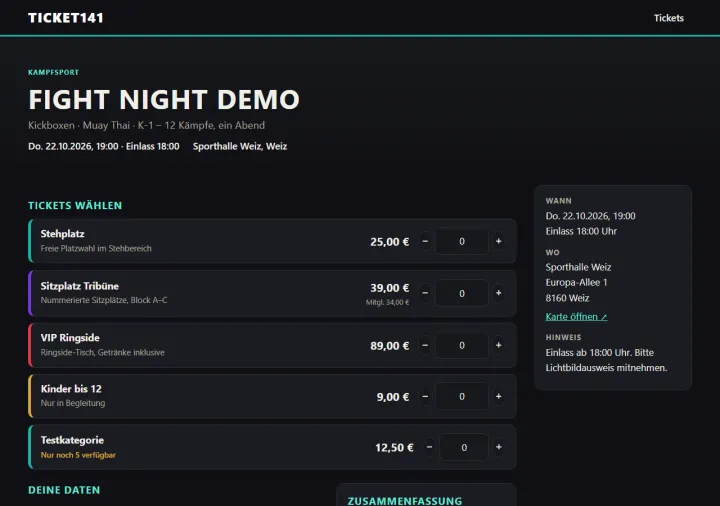Click the Europa-Allee 1 address line
This screenshot has height=506, width=720.
576,282
